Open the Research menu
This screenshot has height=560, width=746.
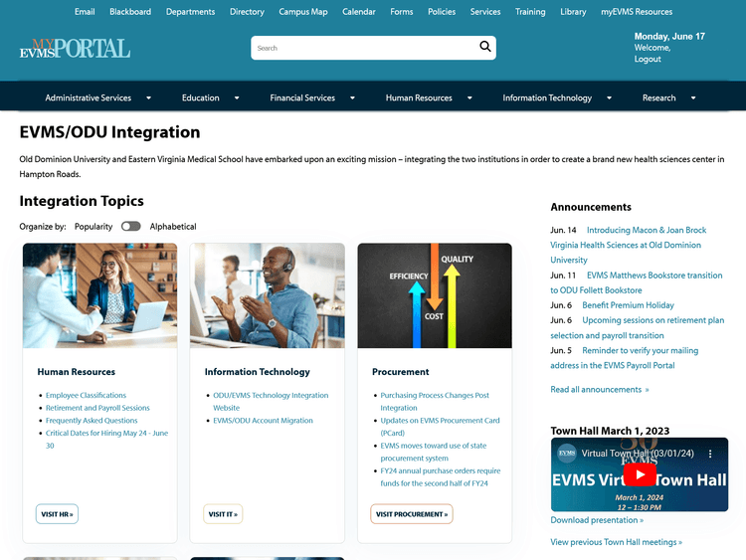pos(658,97)
